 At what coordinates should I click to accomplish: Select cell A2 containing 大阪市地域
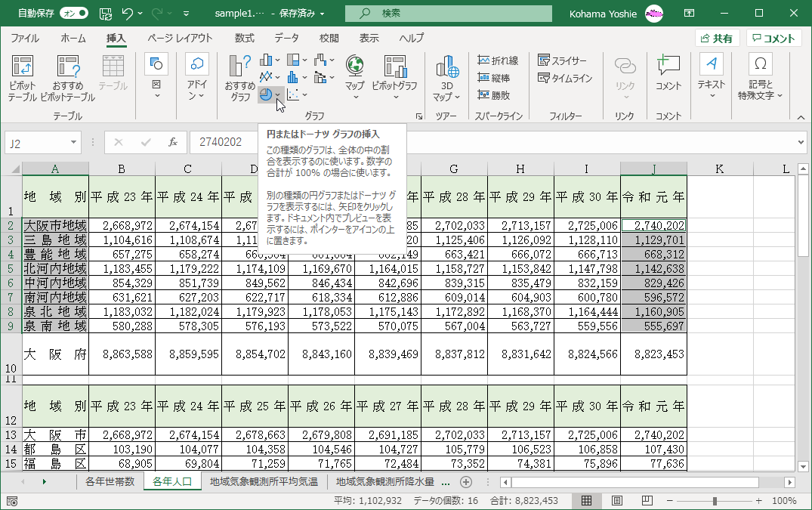coord(55,224)
